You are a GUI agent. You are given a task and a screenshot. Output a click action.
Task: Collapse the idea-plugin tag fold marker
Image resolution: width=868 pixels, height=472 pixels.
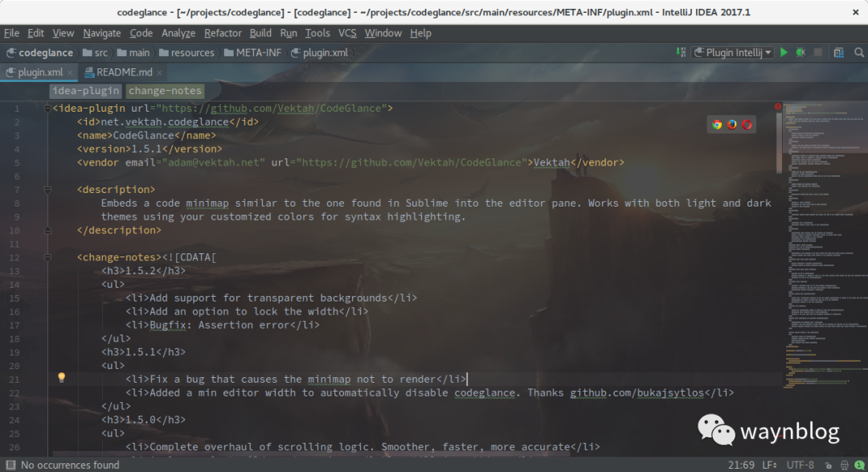47,109
